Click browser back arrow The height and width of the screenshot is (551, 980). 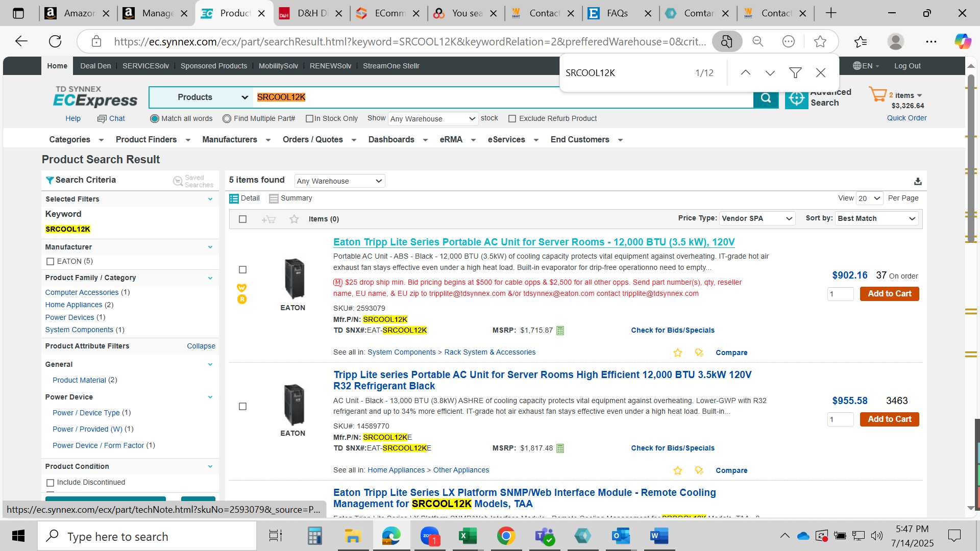click(21, 41)
